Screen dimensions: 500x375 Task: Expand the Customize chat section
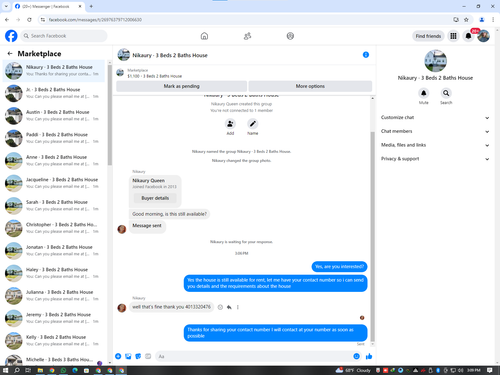(435, 117)
